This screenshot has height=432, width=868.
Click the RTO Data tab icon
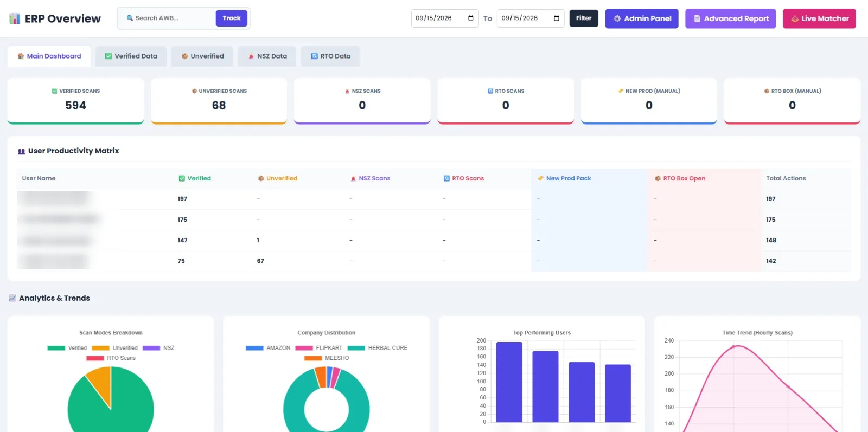[x=315, y=56]
